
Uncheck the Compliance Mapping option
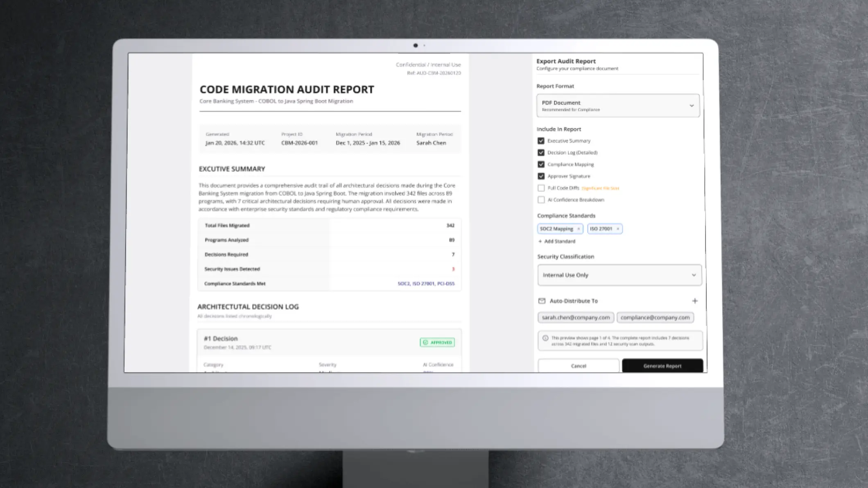tap(541, 164)
